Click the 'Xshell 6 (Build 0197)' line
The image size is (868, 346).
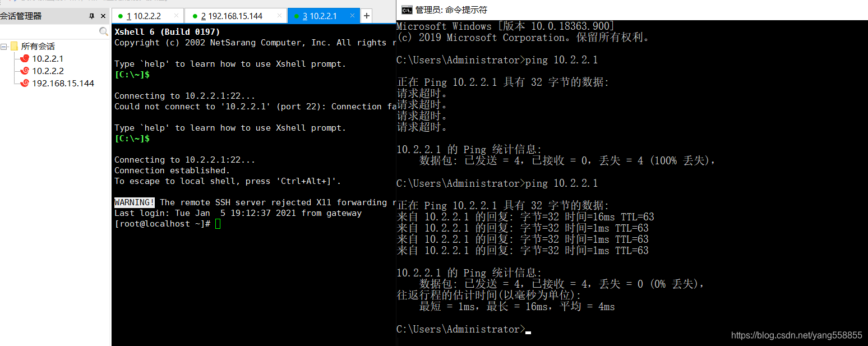point(167,32)
